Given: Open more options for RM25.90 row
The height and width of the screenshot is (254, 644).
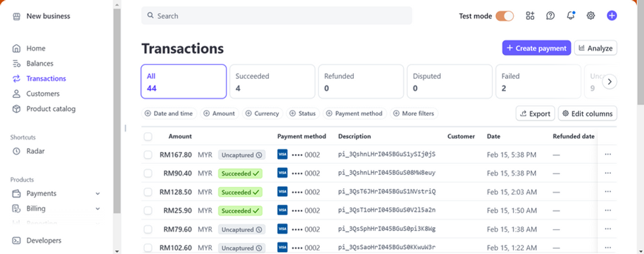Looking at the screenshot, I should click(x=608, y=210).
